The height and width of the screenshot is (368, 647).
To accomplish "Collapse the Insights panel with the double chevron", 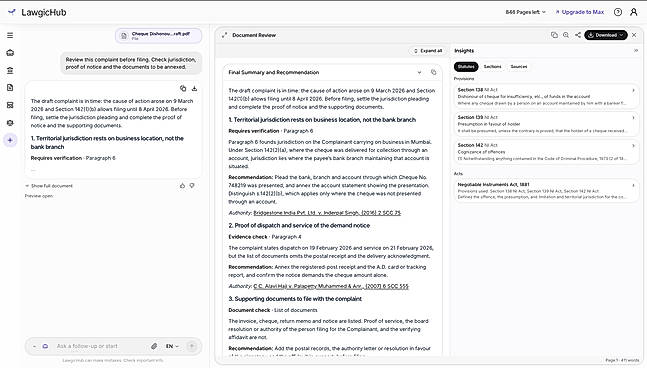I will click(x=636, y=51).
